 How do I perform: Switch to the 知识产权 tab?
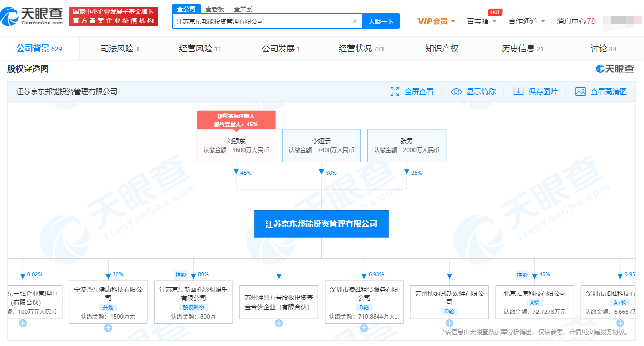(x=442, y=49)
